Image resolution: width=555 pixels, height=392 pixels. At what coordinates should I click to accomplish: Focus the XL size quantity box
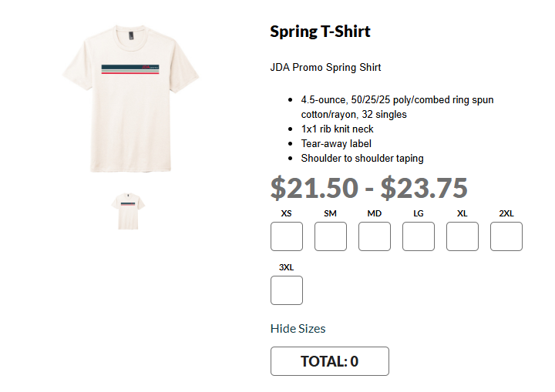(462, 236)
